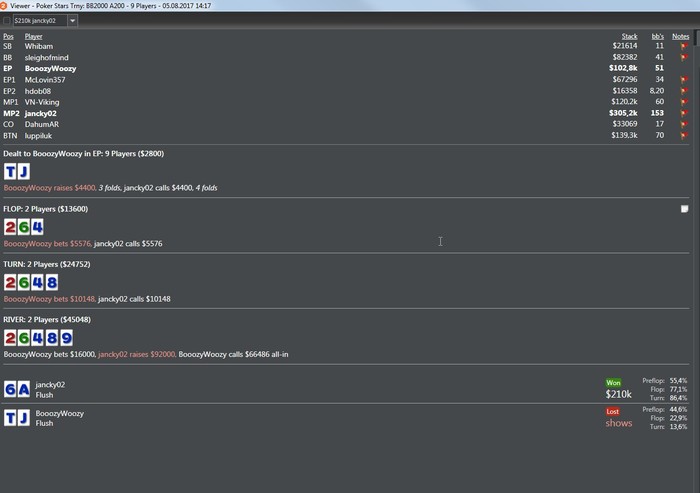The height and width of the screenshot is (493, 700).
Task: Sort by bb's column header
Action: point(658,36)
